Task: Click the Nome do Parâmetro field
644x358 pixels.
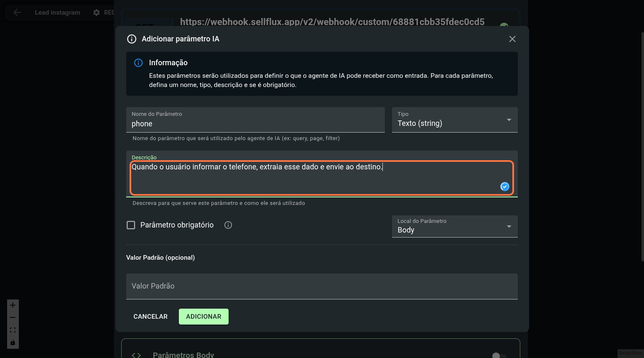Action: 255,124
